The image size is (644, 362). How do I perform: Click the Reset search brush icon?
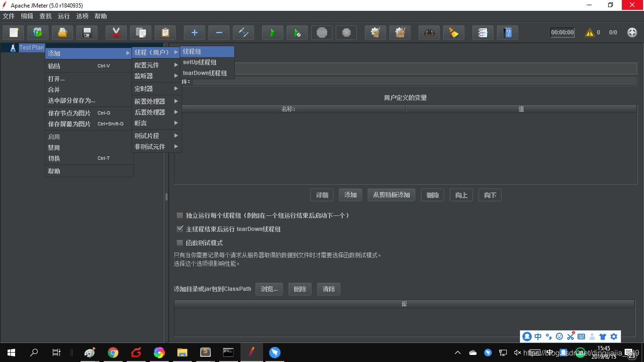[x=454, y=33]
